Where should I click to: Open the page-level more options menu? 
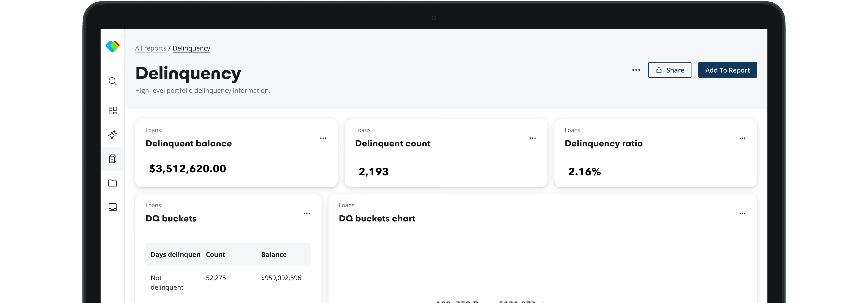pos(636,70)
